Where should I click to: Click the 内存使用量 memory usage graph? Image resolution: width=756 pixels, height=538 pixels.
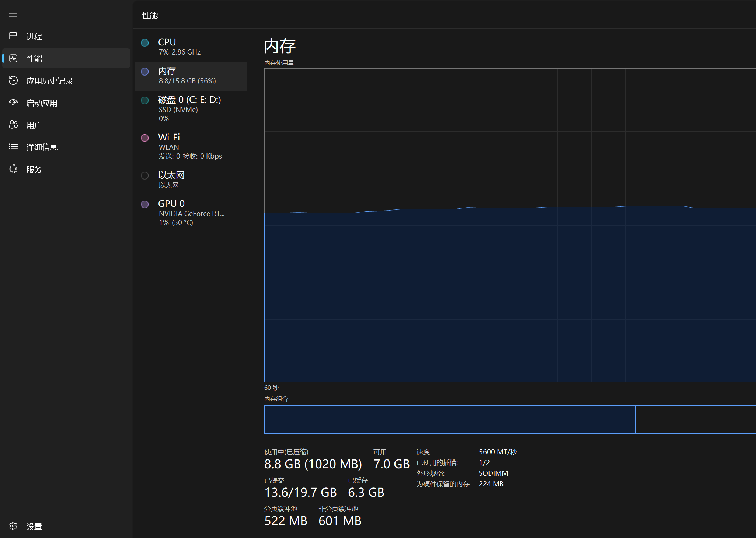click(x=509, y=225)
